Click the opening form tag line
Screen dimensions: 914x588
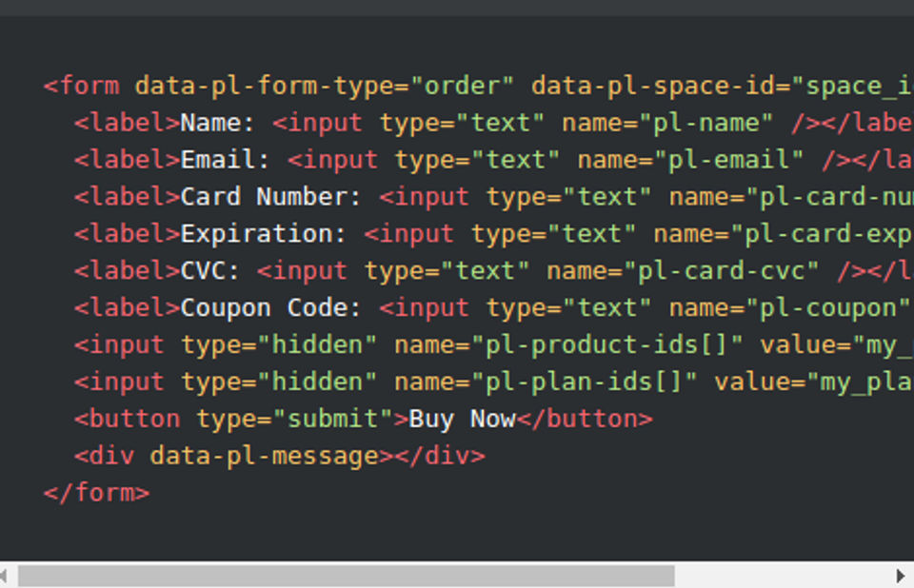click(479, 87)
